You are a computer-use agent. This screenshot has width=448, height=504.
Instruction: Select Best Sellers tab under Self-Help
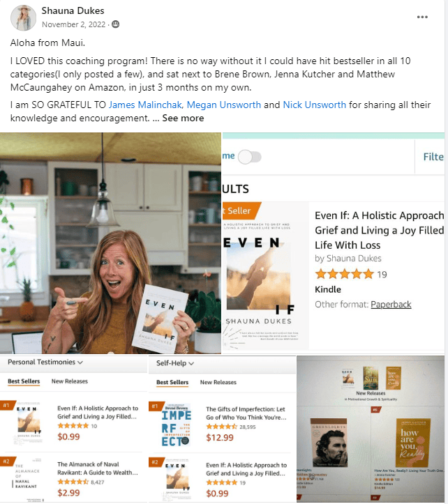[172, 382]
